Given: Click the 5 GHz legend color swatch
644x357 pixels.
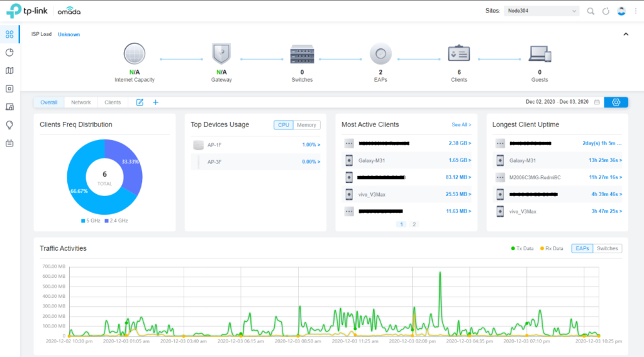Looking at the screenshot, I should tap(82, 221).
